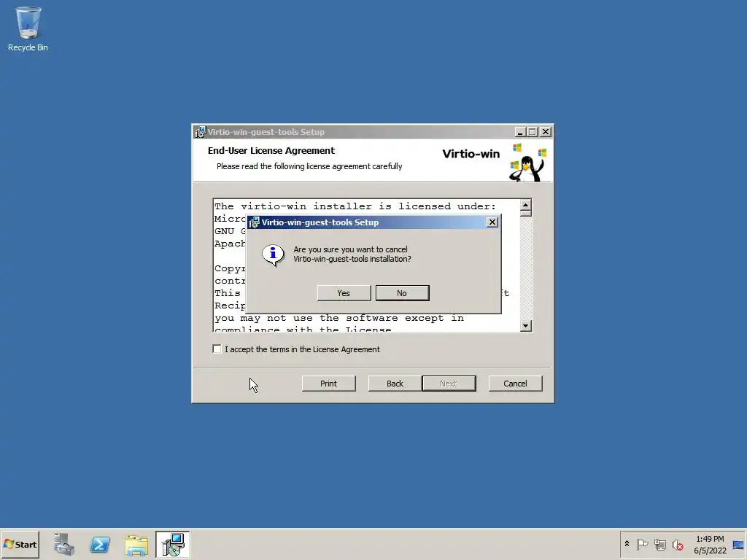Select the installer taskbar button
Image resolution: width=747 pixels, height=560 pixels.
pyautogui.click(x=172, y=544)
